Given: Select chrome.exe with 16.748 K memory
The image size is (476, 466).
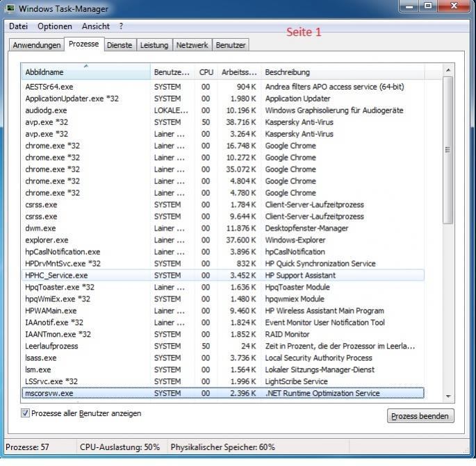Looking at the screenshot, I should click(223, 146).
